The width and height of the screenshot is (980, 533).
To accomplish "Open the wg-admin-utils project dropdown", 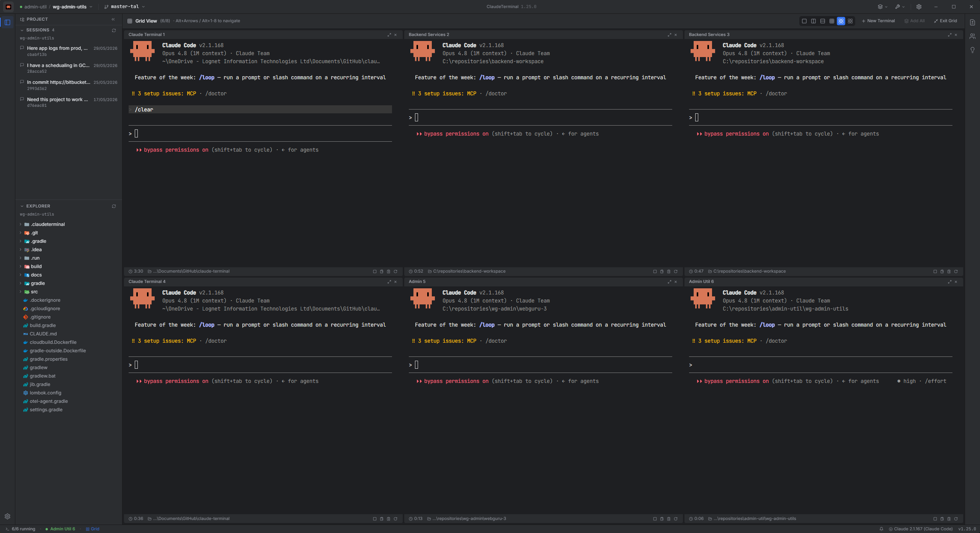I will (73, 7).
